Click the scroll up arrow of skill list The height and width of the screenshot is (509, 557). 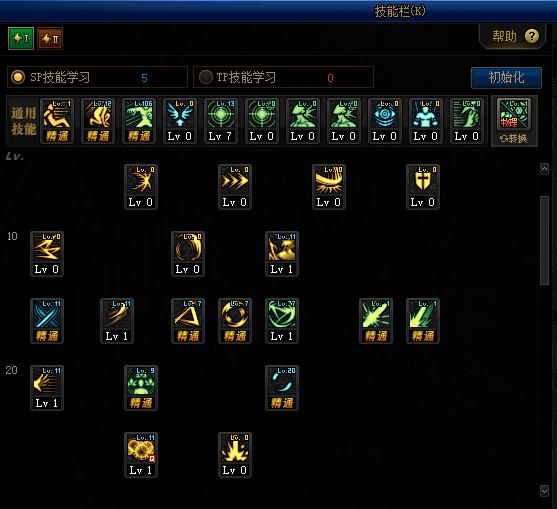pyautogui.click(x=544, y=169)
